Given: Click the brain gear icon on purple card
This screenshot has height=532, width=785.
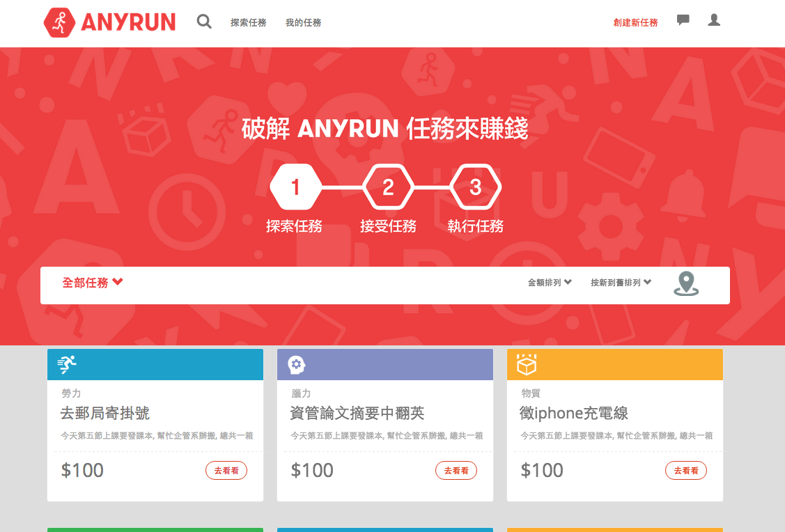Looking at the screenshot, I should point(296,365).
